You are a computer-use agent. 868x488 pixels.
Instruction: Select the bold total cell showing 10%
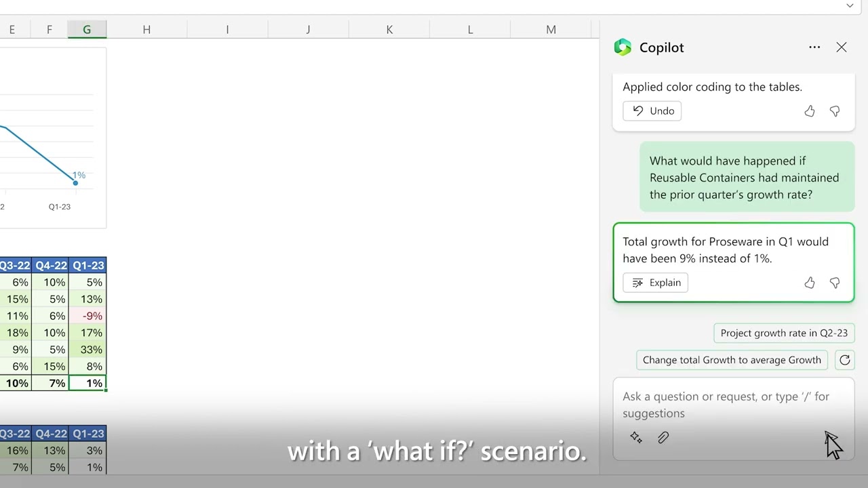point(16,384)
